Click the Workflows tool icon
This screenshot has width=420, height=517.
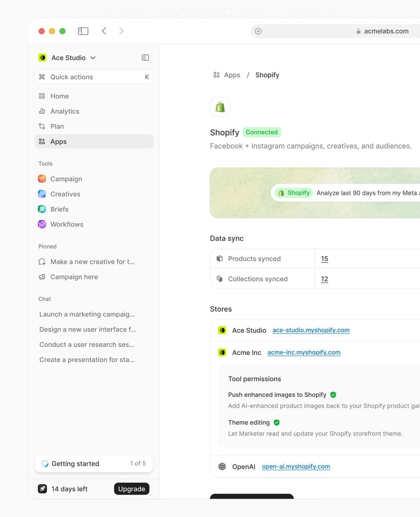[42, 224]
